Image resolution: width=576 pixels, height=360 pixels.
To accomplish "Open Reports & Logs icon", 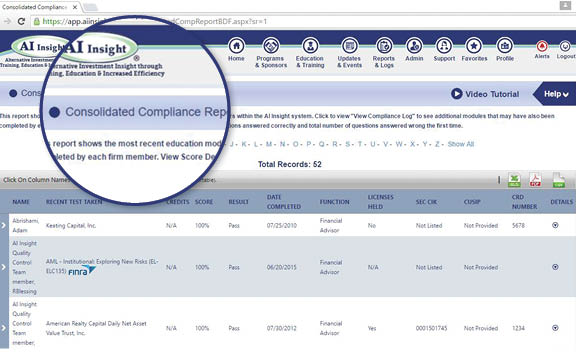I will point(384,46).
